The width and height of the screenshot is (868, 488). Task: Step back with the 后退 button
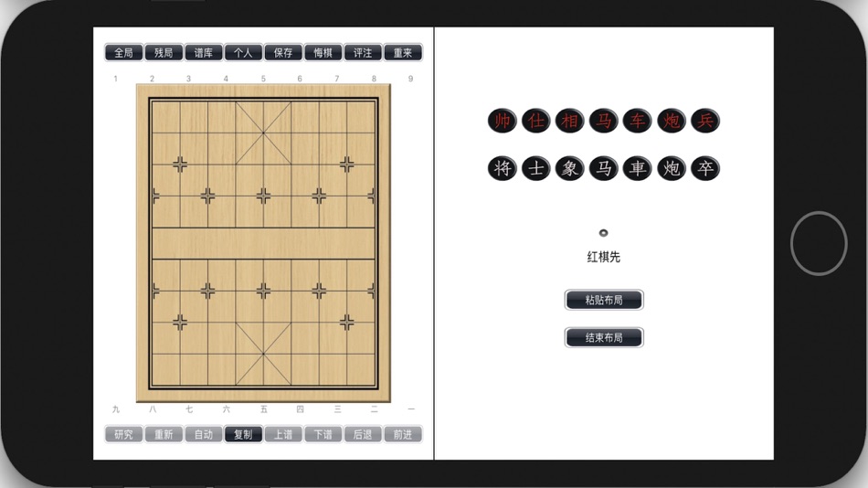tap(363, 434)
